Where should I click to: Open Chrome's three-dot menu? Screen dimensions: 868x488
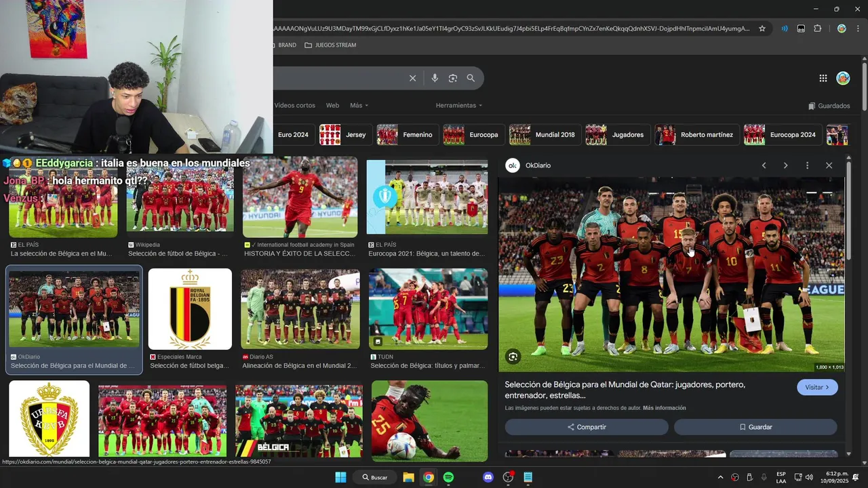coord(856,28)
